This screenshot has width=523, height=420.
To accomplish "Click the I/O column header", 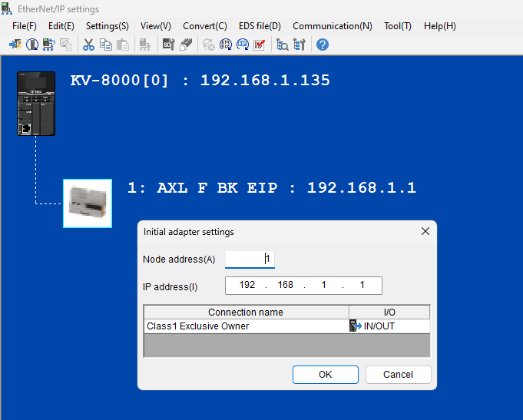I will [x=389, y=313].
